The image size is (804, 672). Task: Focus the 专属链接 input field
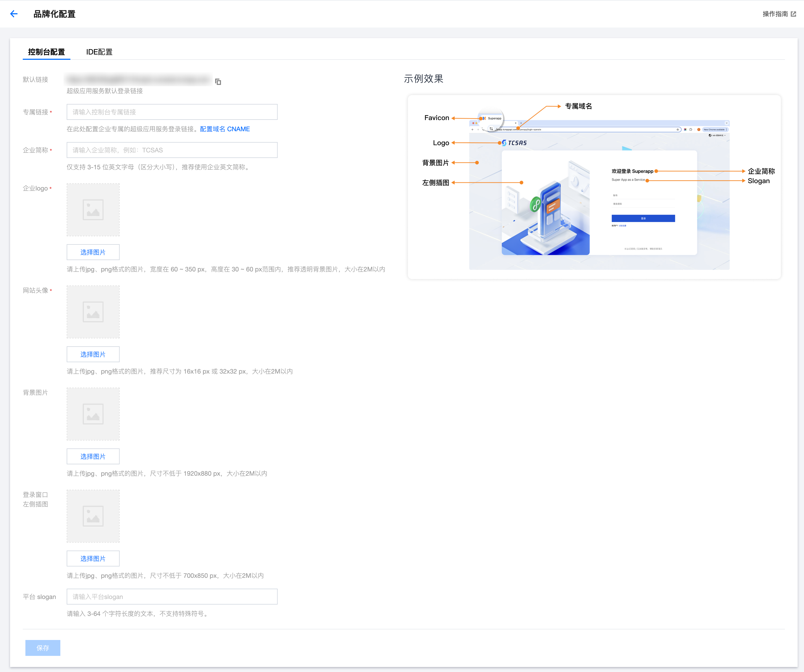172,112
